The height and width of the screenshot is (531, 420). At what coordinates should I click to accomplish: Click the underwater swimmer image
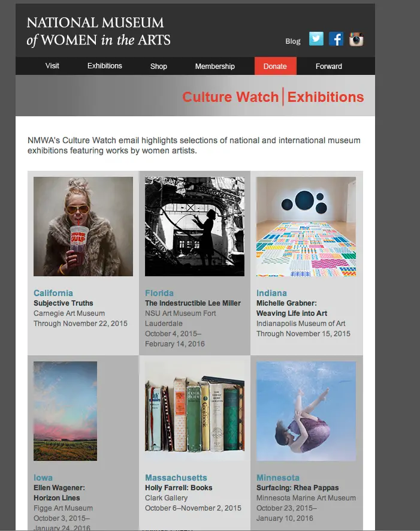pyautogui.click(x=306, y=411)
